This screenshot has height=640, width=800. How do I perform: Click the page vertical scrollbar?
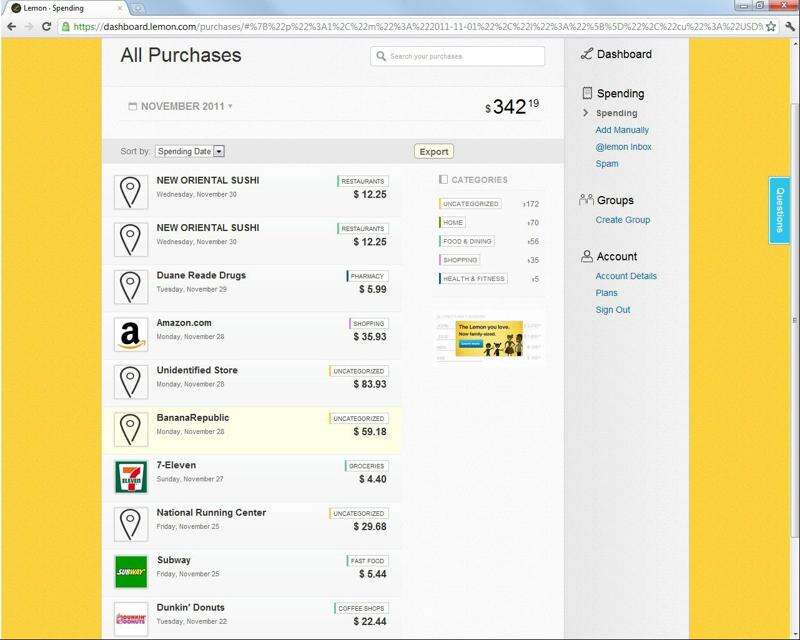795,319
